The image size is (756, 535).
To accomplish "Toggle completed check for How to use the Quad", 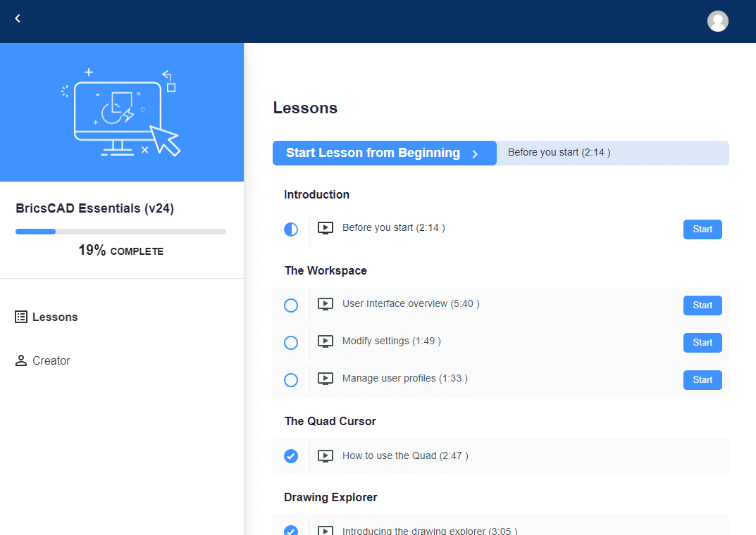I will 291,456.
